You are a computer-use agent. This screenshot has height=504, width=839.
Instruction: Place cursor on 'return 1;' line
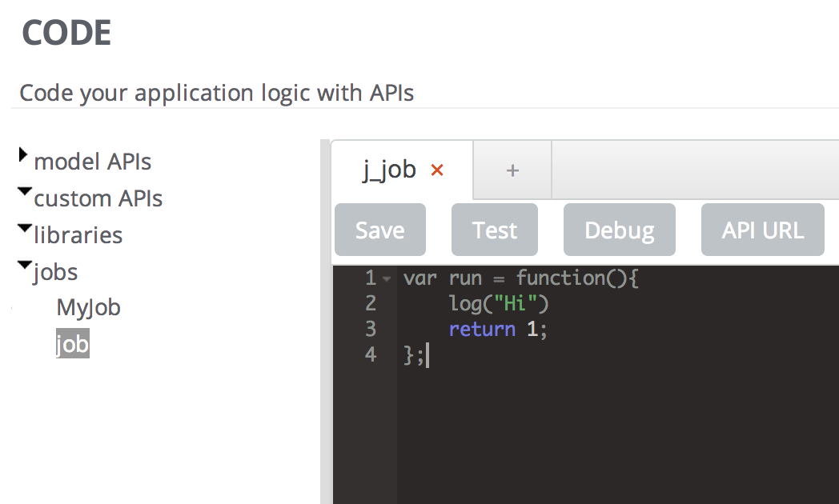tap(498, 330)
